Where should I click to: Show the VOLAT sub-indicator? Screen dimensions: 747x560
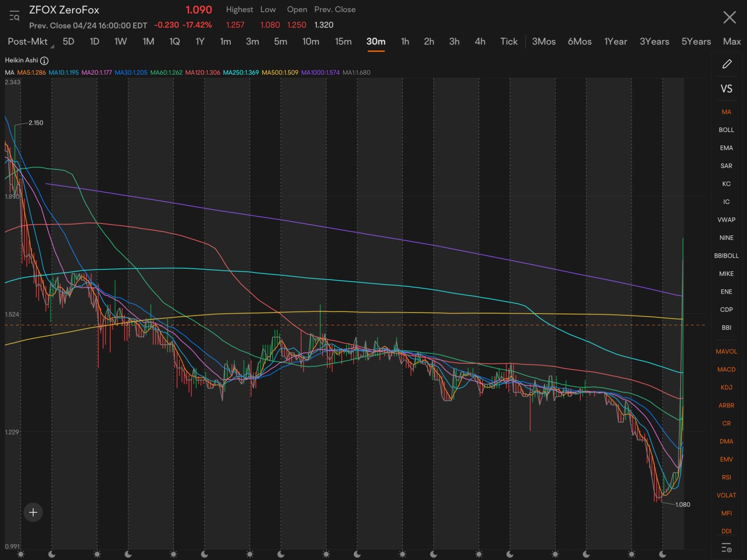coord(726,495)
